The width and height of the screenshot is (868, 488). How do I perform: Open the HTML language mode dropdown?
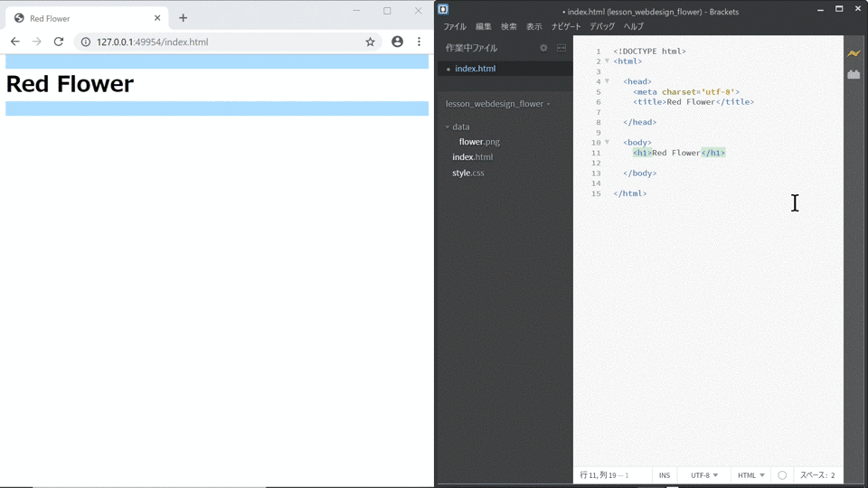(751, 475)
